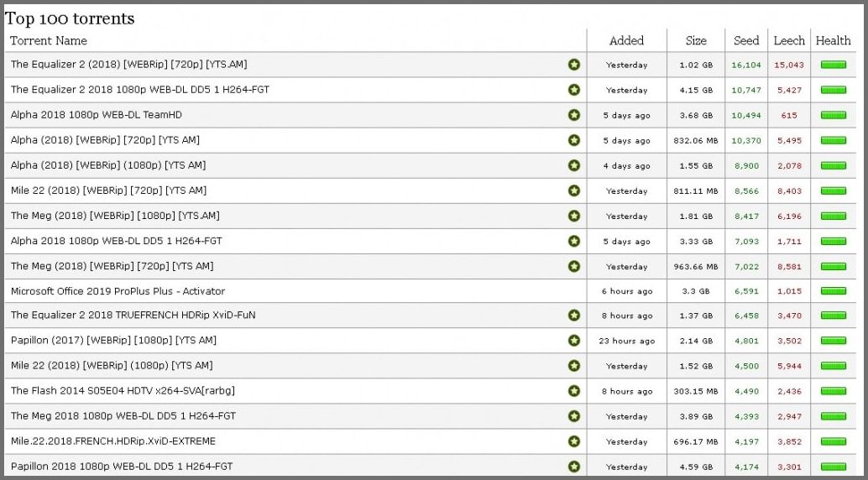Click health bar for Microsoft Office 2019 row
Screen dimensions: 868x480
[x=833, y=291]
